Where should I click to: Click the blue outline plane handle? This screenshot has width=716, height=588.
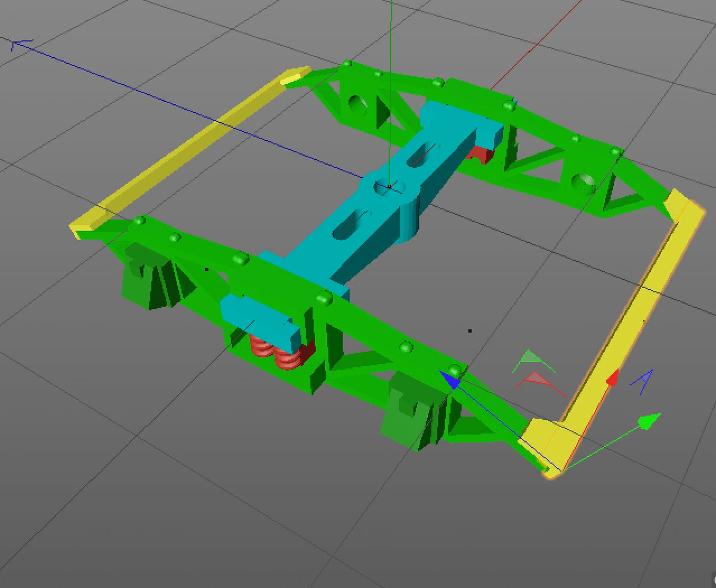pos(642,382)
